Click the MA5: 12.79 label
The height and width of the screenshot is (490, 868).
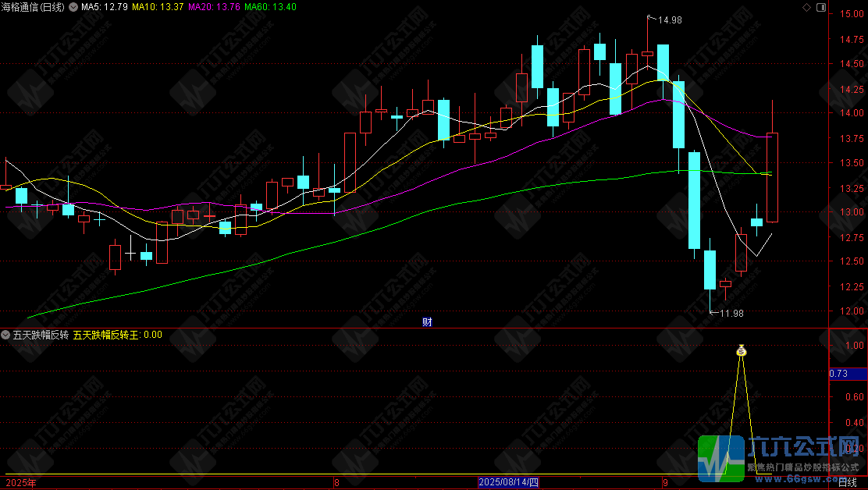[105, 7]
